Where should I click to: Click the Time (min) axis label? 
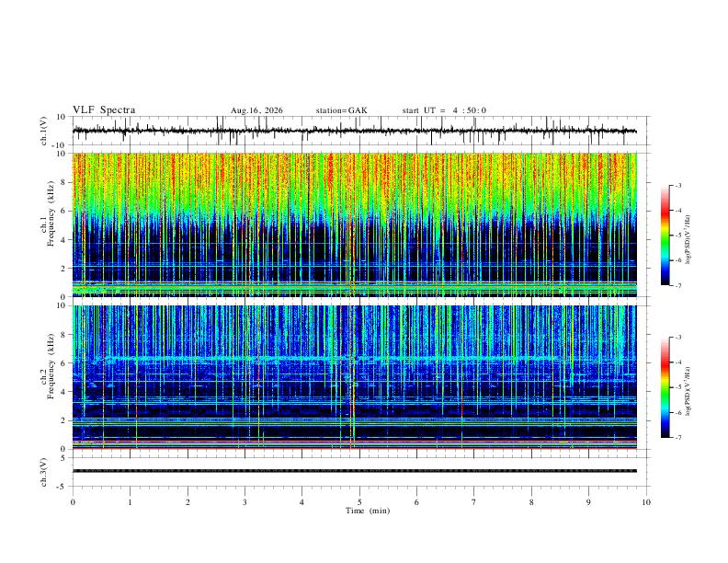pos(368,511)
